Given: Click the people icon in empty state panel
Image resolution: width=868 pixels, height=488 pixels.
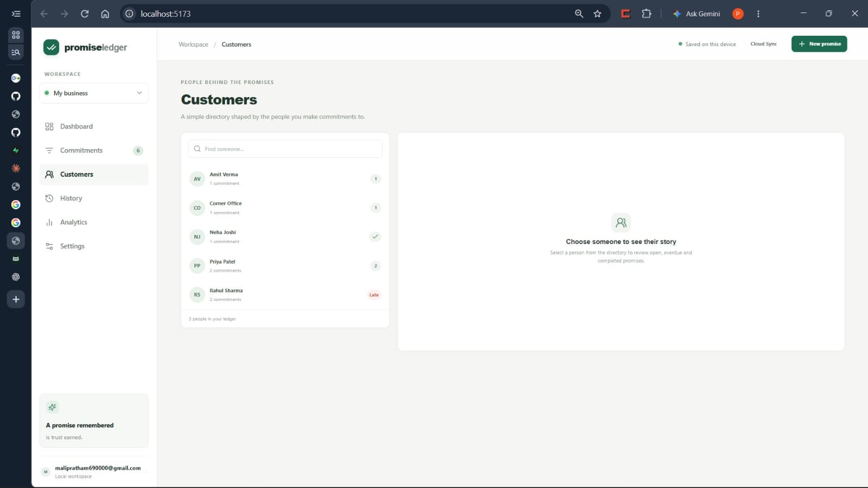Looking at the screenshot, I should 621,223.
